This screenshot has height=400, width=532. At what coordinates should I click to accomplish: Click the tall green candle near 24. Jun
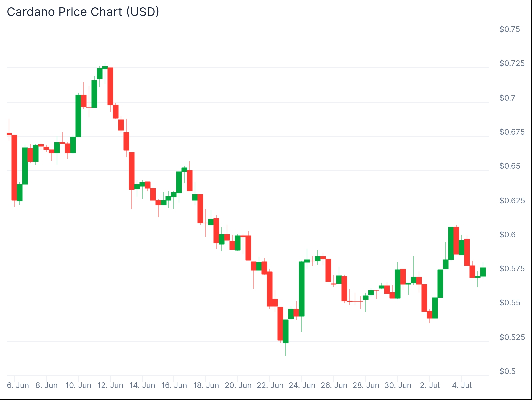(x=302, y=289)
